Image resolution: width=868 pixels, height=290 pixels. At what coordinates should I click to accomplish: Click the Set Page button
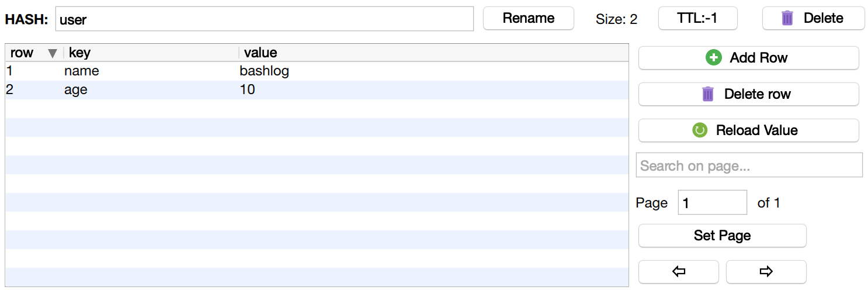click(x=722, y=236)
